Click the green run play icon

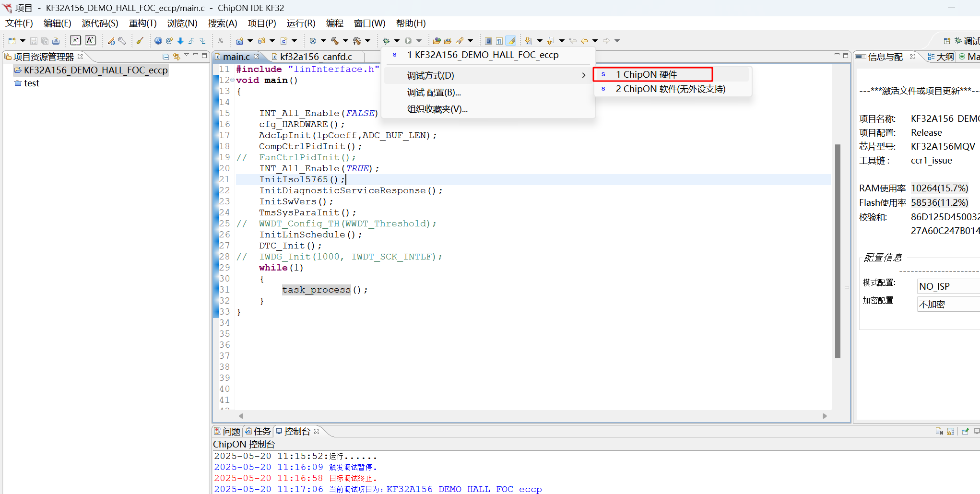pos(408,41)
